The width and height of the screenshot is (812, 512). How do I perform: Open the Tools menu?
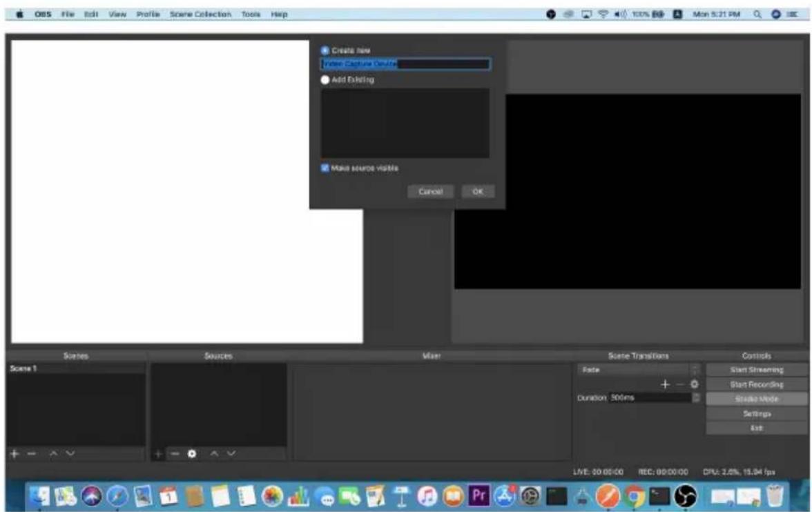coord(251,14)
